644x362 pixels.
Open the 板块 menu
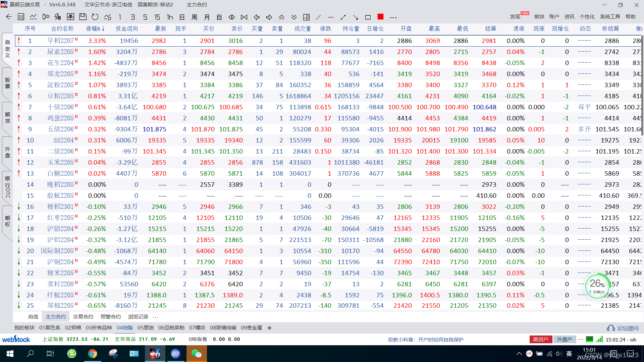coord(539,16)
